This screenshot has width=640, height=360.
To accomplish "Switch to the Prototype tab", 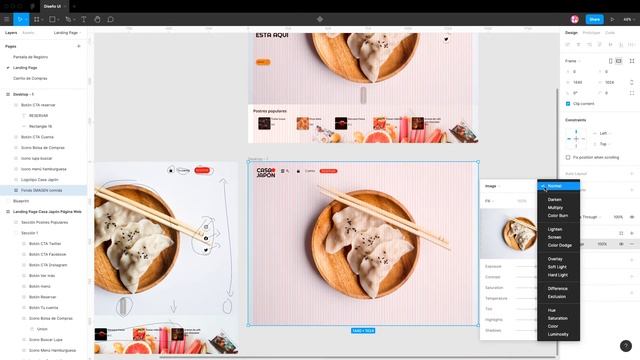I will (x=591, y=33).
